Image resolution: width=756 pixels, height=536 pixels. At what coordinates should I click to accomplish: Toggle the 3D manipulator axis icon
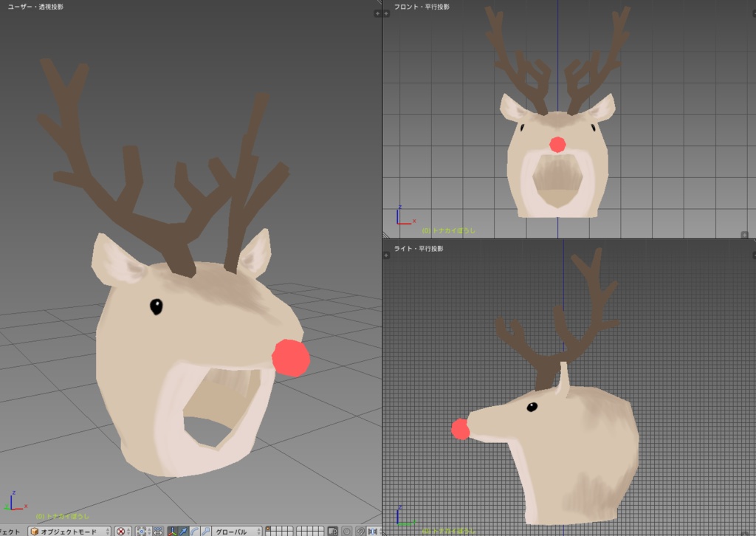point(172,531)
